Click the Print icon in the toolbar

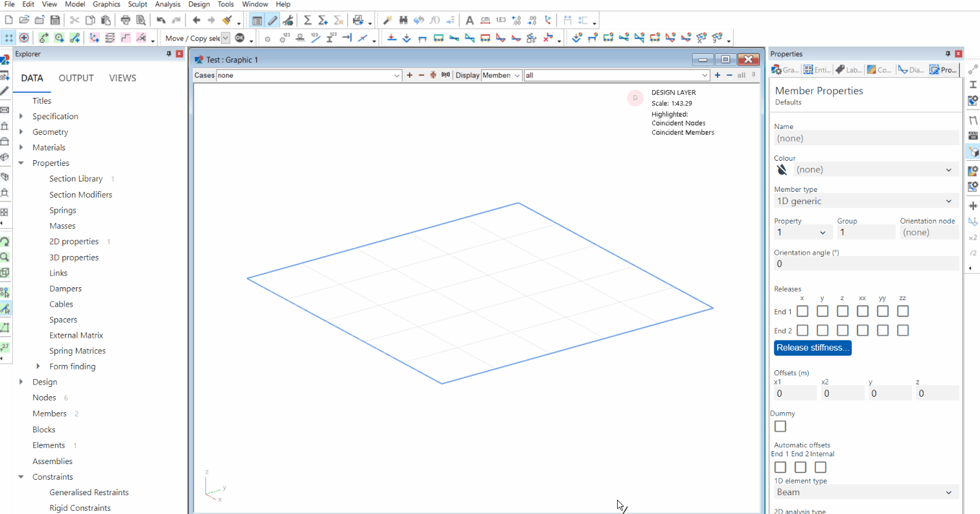(x=125, y=20)
